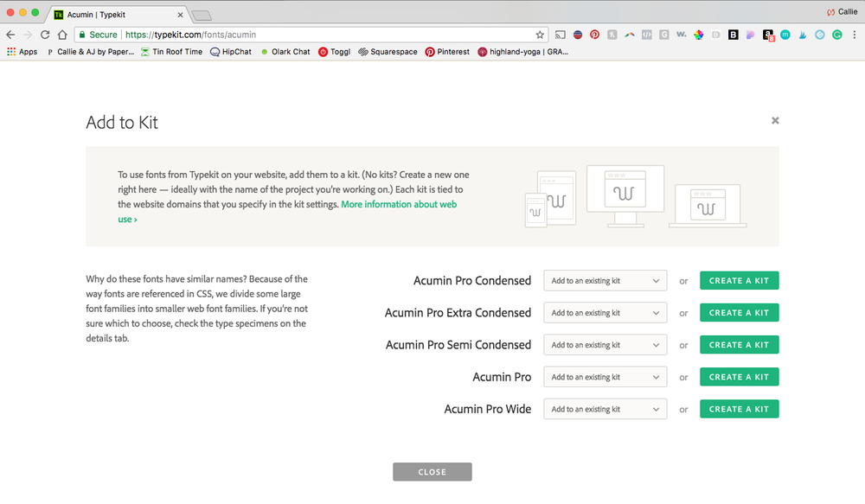Close the Add to Kit dialog via X
865x504 pixels.
coord(775,120)
